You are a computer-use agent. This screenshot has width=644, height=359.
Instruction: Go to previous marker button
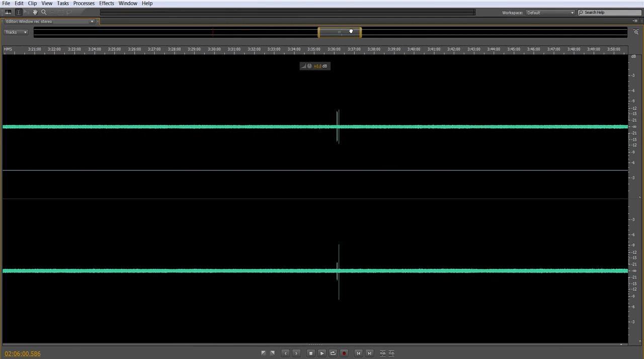358,353
